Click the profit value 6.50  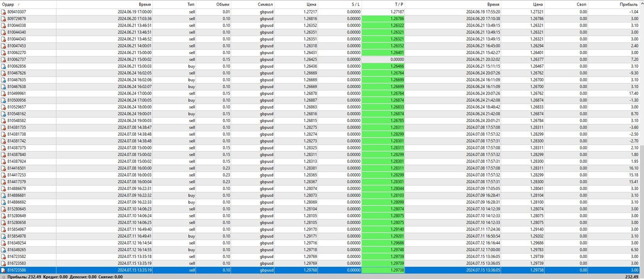[x=634, y=249]
